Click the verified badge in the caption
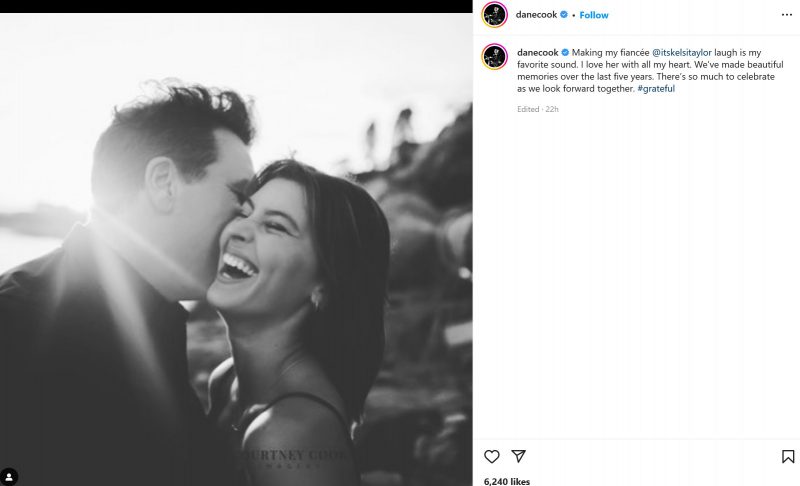This screenshot has height=486, width=800. click(565, 51)
